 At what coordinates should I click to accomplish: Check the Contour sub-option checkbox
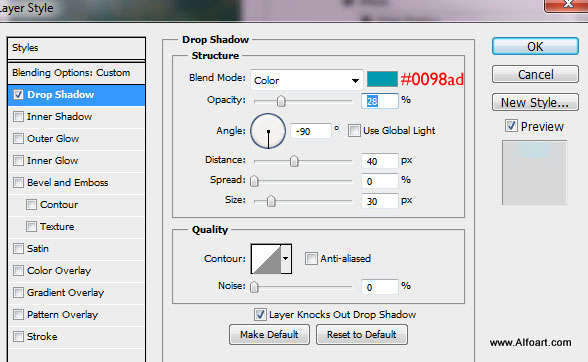click(32, 205)
